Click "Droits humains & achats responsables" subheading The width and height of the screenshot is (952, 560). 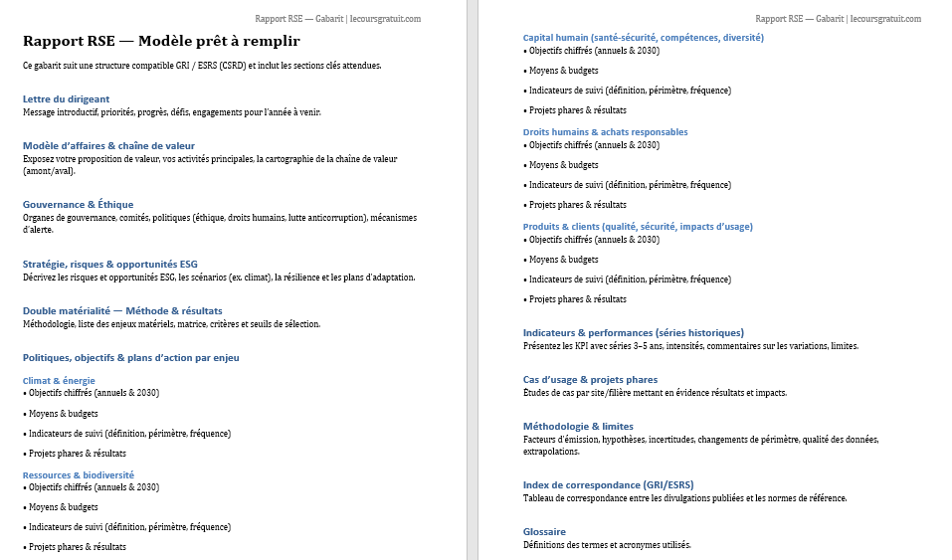coord(605,131)
